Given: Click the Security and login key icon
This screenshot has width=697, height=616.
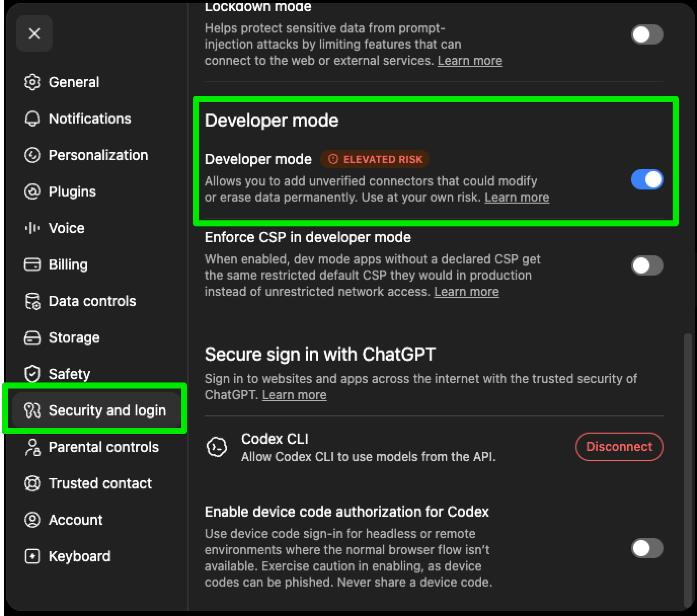Looking at the screenshot, I should click(32, 410).
